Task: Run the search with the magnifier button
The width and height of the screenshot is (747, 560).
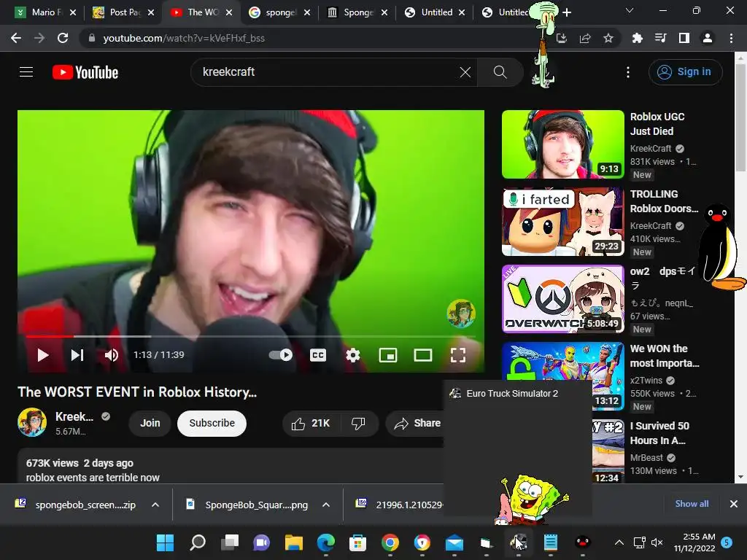Action: 500,72
